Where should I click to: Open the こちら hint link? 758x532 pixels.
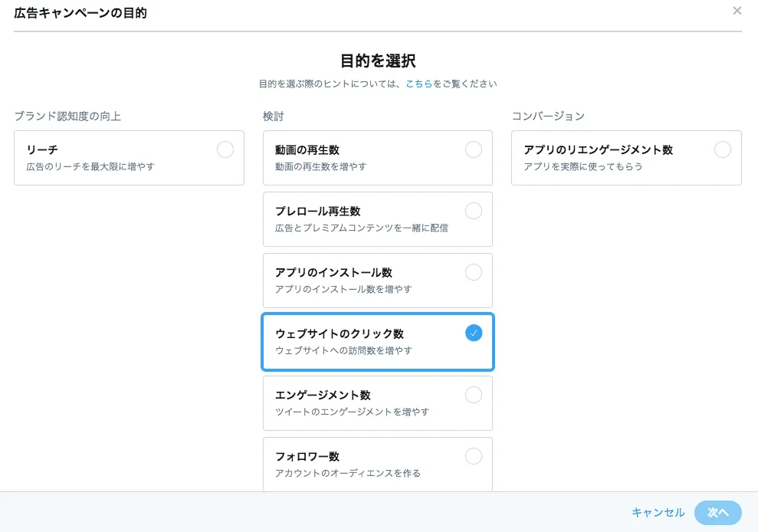[x=418, y=84]
